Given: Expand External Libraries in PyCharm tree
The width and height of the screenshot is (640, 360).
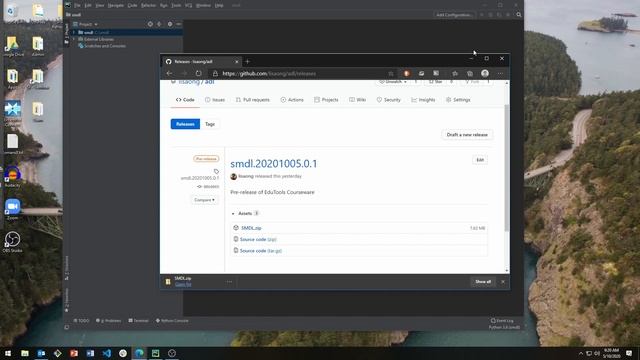Looking at the screenshot, I should point(74,39).
